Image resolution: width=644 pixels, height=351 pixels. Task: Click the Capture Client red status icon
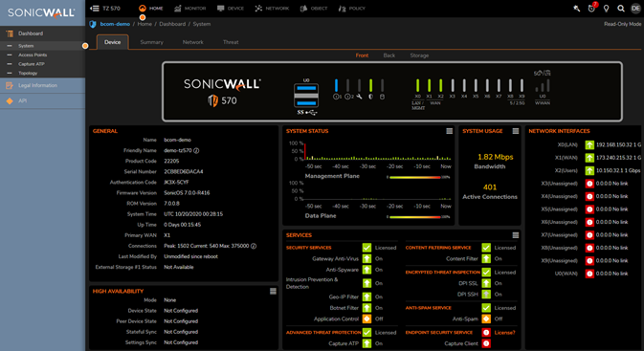pyautogui.click(x=486, y=343)
